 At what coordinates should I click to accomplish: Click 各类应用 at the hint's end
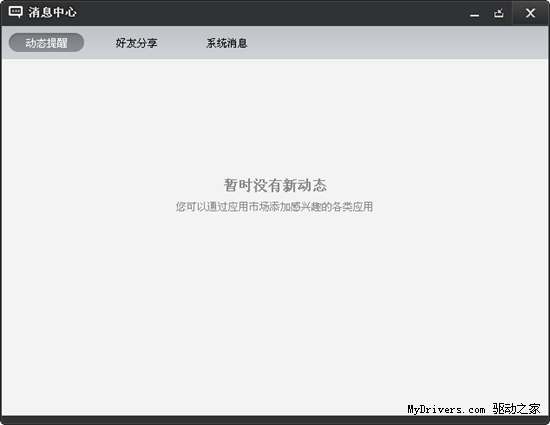pyautogui.click(x=352, y=207)
